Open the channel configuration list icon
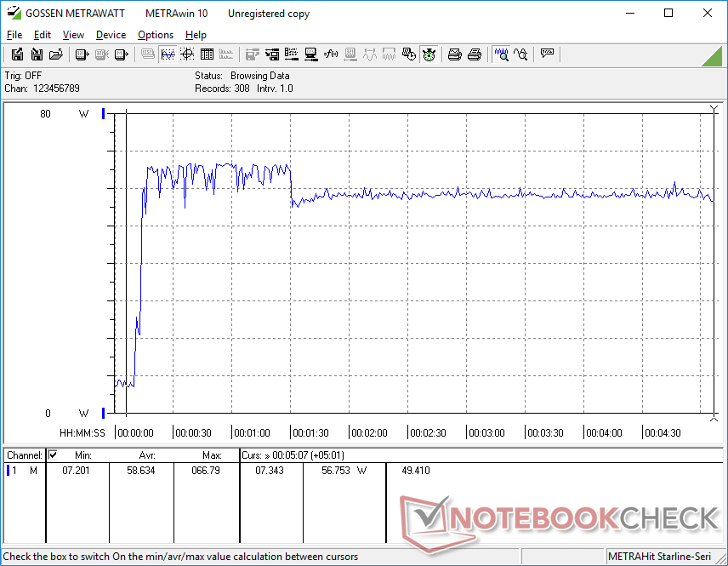The height and width of the screenshot is (566, 728). click(292, 54)
